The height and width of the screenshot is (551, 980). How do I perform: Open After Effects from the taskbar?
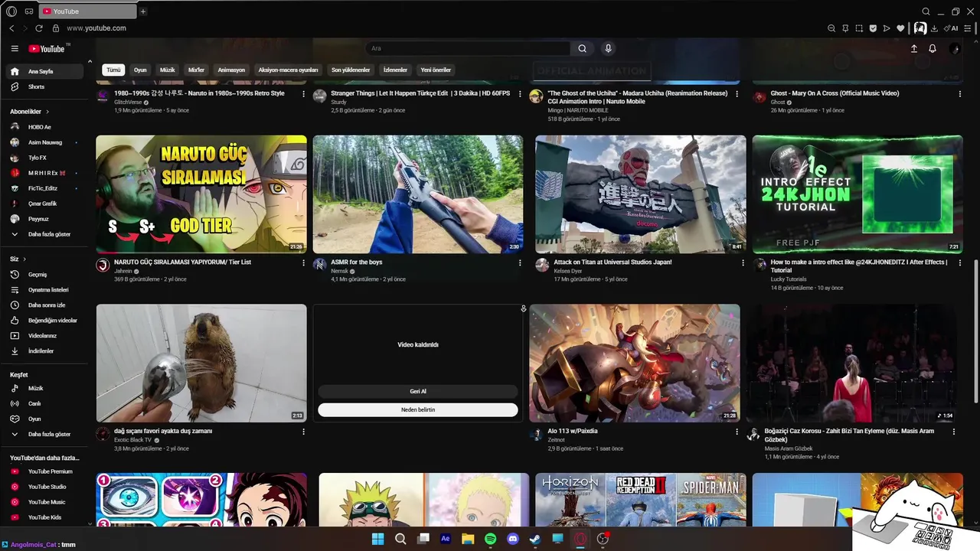click(446, 539)
